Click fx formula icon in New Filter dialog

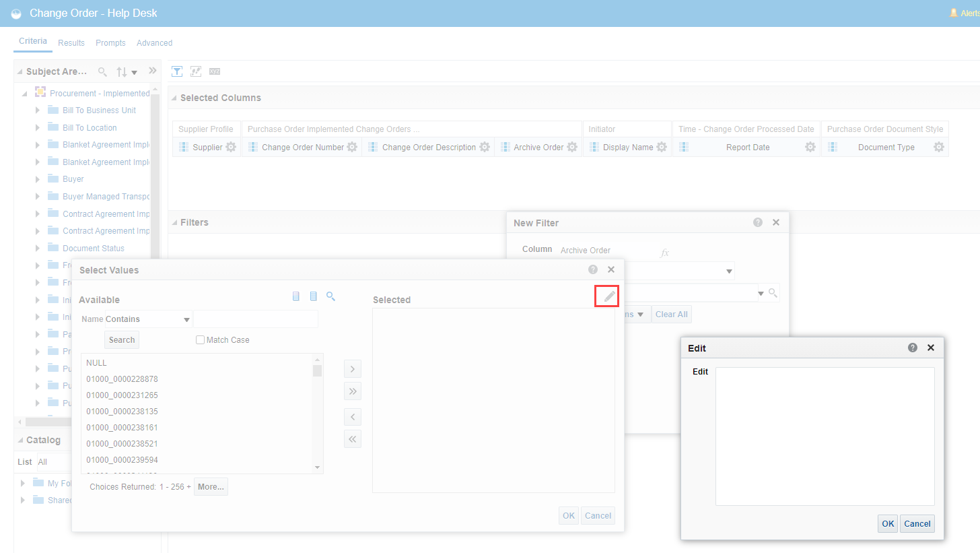(664, 253)
